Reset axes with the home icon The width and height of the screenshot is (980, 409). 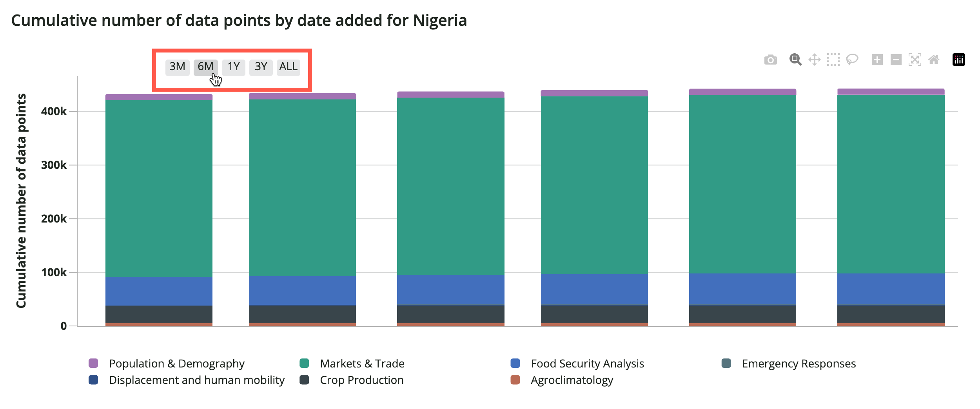point(934,60)
